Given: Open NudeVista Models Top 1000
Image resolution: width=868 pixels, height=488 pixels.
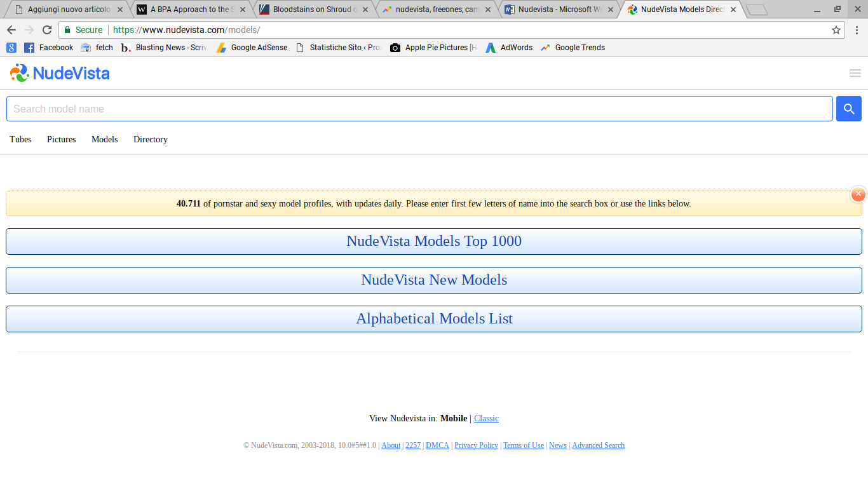Looking at the screenshot, I should [x=434, y=241].
